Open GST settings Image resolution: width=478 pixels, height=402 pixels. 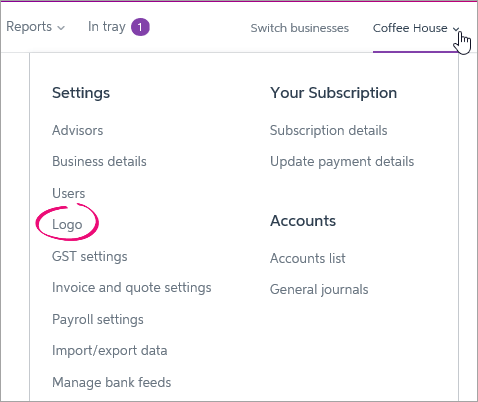[x=90, y=257]
